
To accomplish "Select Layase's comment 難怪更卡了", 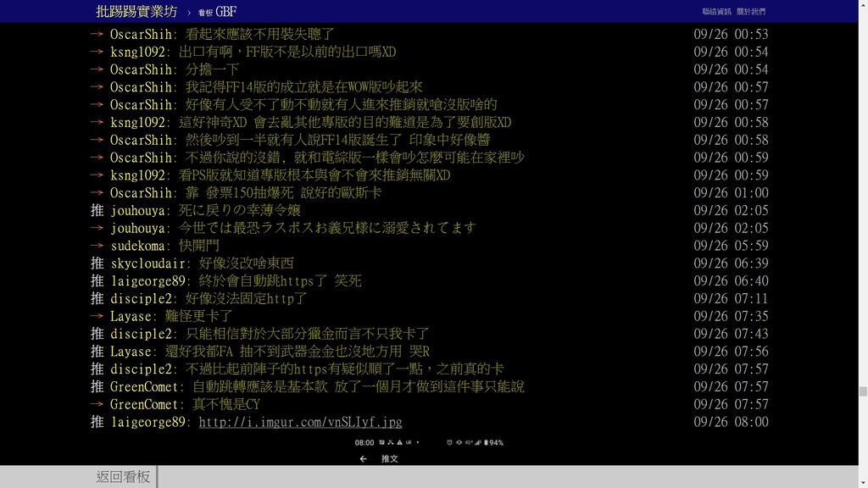I will click(198, 317).
